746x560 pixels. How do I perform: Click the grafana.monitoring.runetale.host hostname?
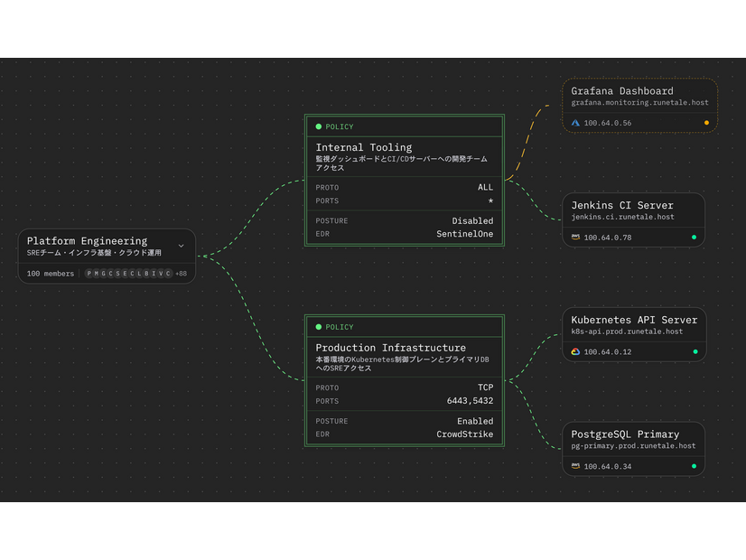coord(639,103)
